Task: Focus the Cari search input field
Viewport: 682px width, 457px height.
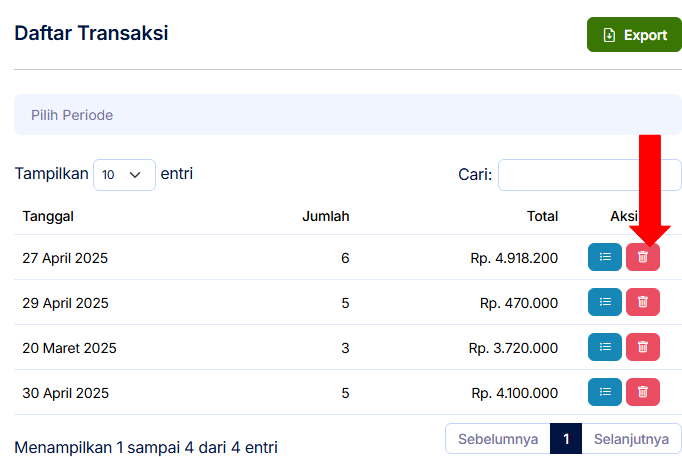Action: tap(590, 175)
